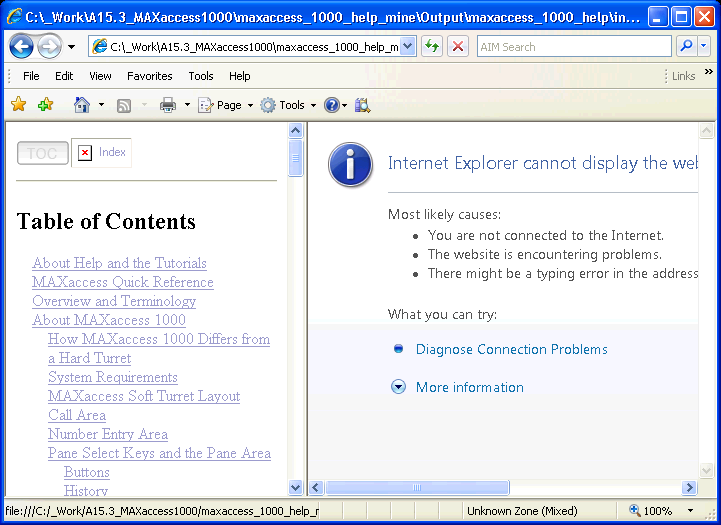The image size is (721, 525).
Task: Expand More information arrow icon
Action: tap(398, 387)
